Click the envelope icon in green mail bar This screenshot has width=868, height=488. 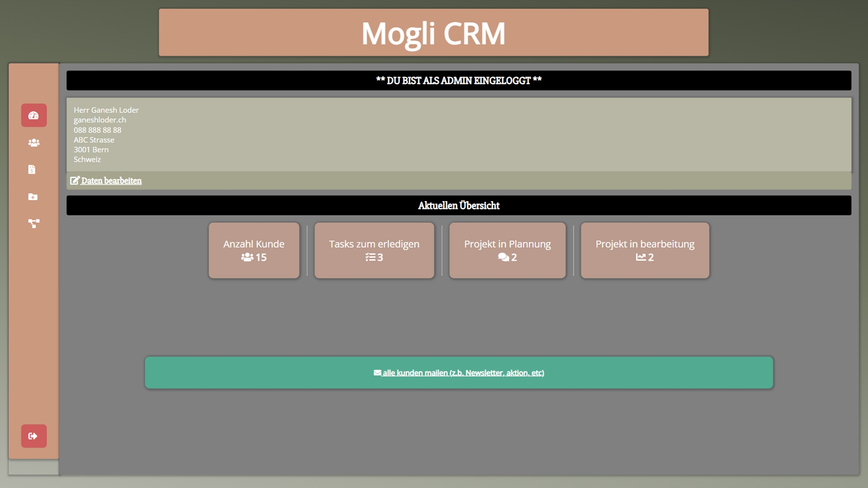click(377, 373)
